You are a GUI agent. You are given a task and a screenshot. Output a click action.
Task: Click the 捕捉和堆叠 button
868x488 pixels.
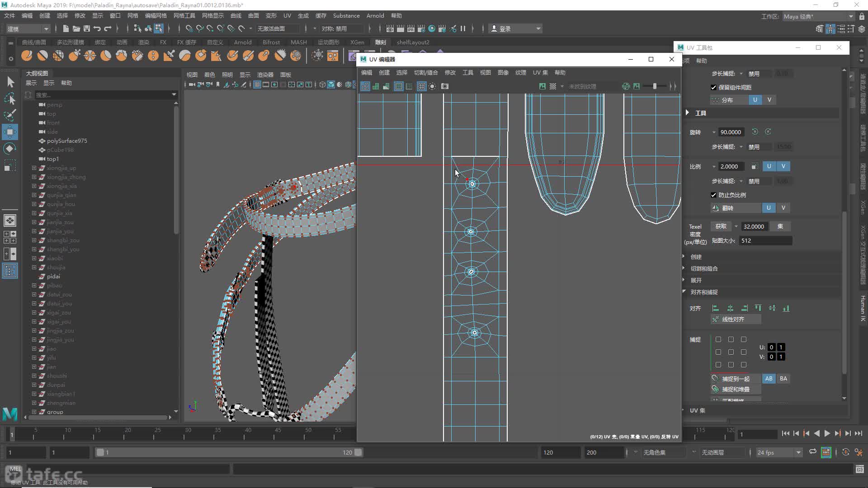coord(736,389)
